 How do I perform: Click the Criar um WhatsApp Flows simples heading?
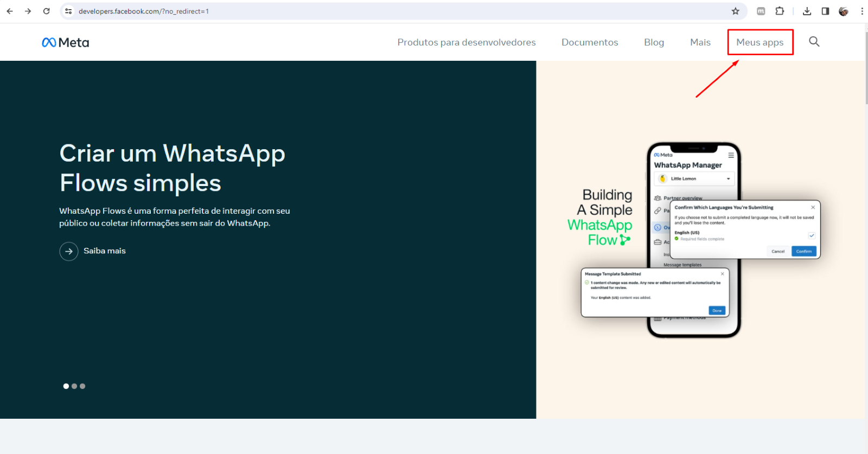173,168
